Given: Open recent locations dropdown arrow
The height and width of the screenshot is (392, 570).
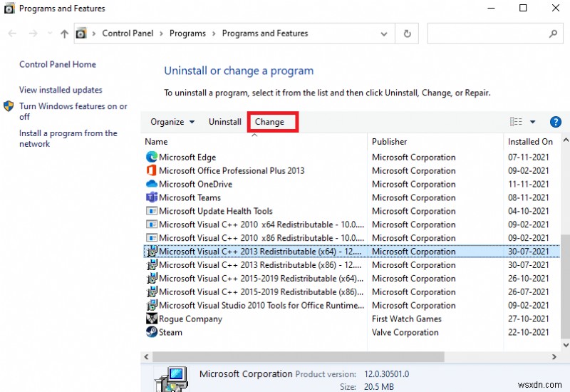Looking at the screenshot, I should pos(50,33).
